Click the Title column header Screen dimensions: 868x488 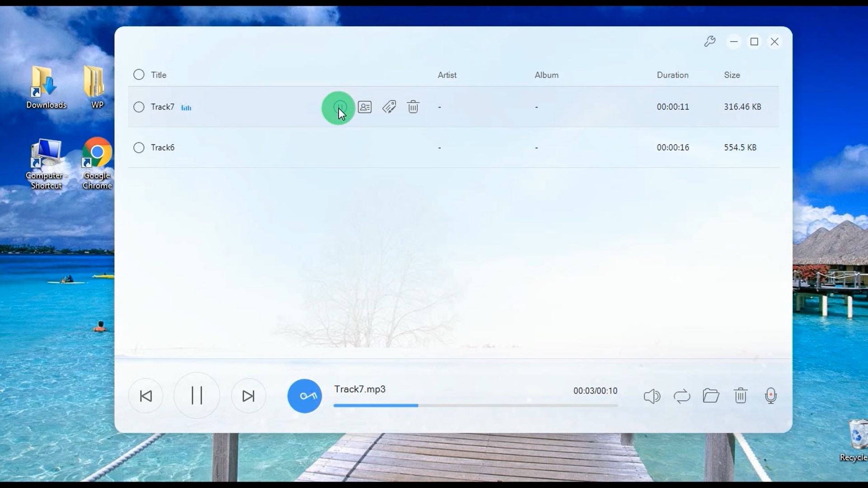159,75
